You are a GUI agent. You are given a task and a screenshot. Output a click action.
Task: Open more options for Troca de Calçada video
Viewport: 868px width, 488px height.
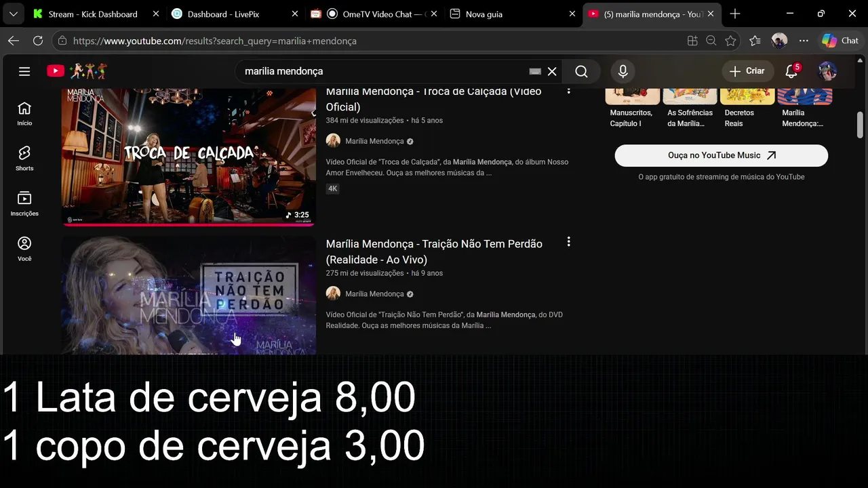pos(568,89)
